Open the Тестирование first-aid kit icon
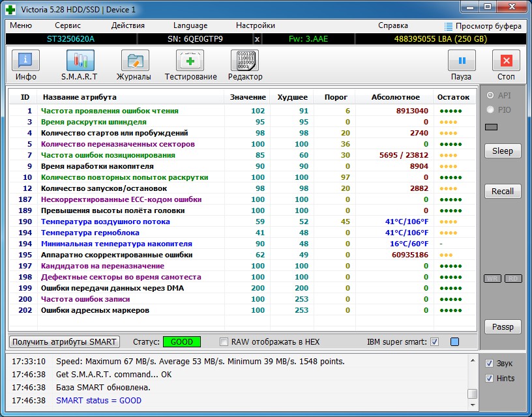Viewport: 532px width, 417px height. [x=190, y=61]
